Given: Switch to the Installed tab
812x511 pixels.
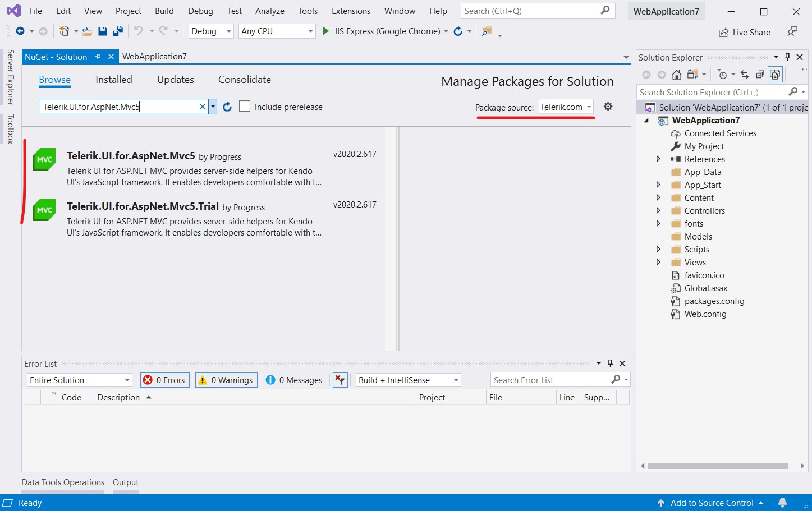Looking at the screenshot, I should 114,80.
